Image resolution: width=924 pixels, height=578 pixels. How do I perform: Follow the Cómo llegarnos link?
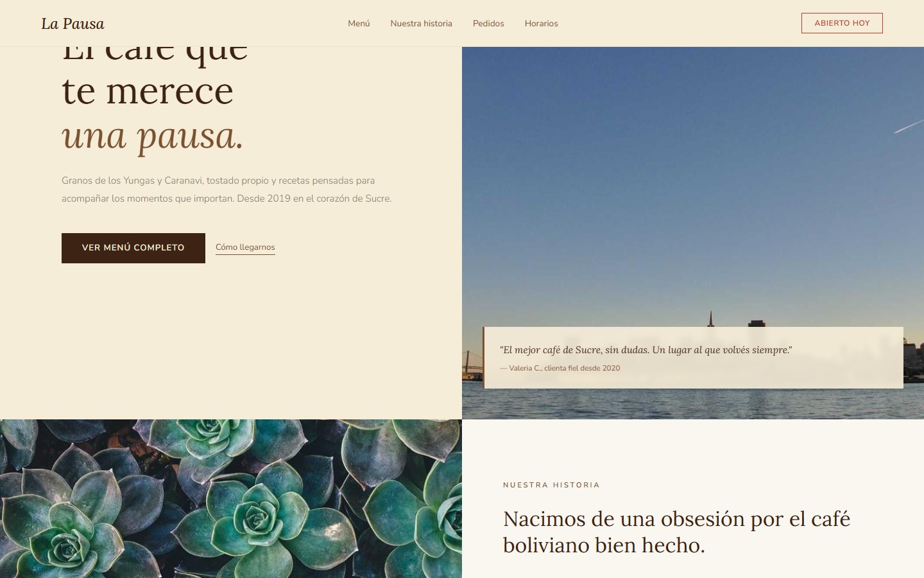[x=245, y=247]
